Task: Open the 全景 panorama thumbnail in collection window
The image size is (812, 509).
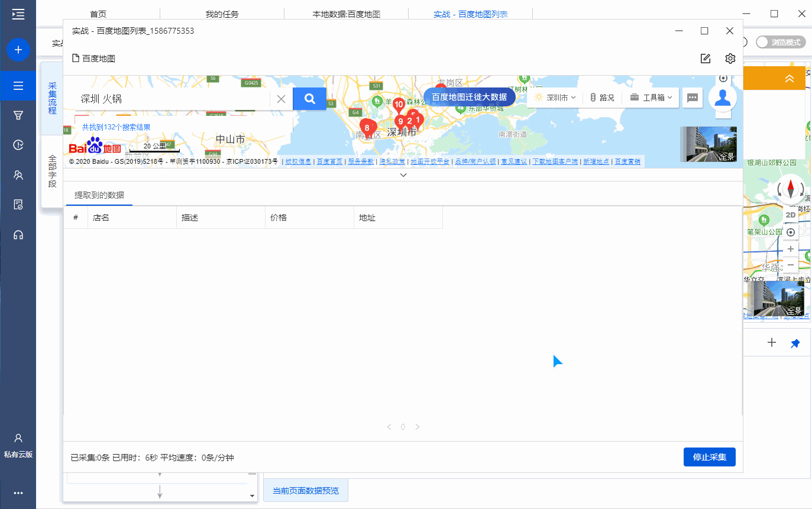Action: pos(709,144)
